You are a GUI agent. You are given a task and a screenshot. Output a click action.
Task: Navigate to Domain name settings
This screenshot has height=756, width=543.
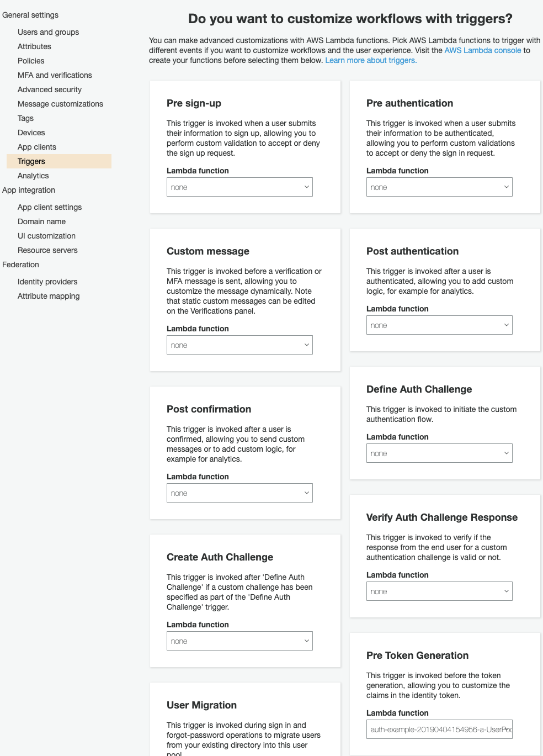(x=41, y=221)
